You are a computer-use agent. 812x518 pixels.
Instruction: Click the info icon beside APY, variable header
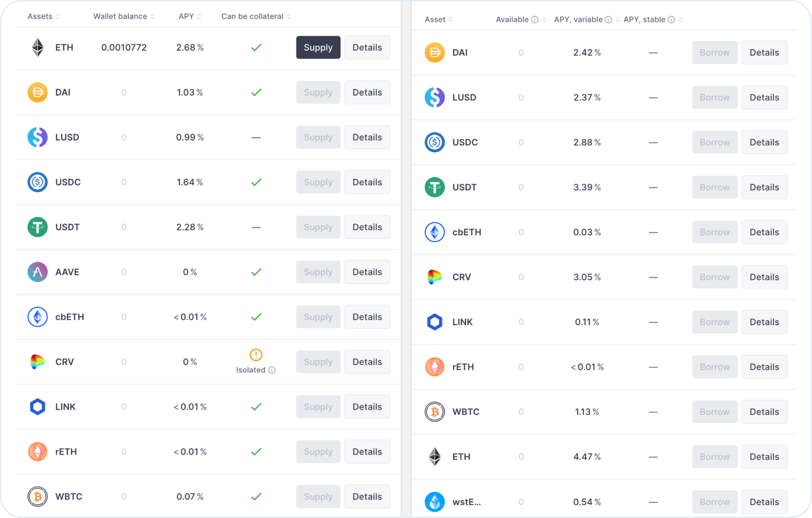(608, 19)
